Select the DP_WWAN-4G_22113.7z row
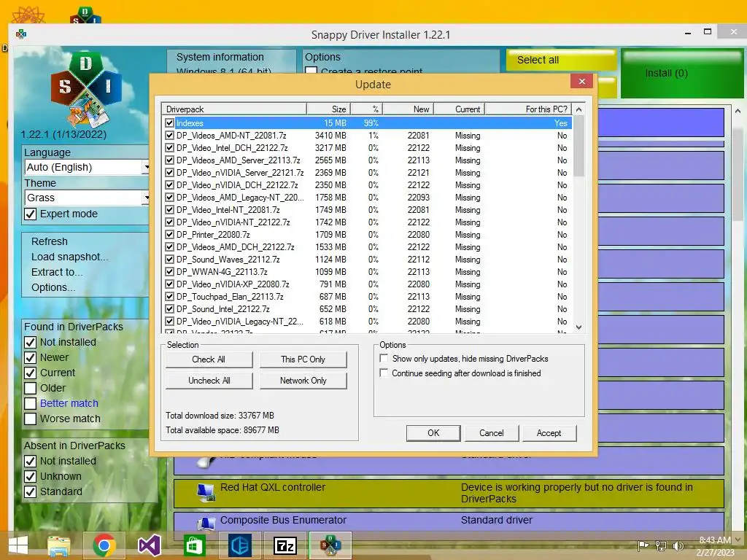Screen dimensions: 747x560 367,271
